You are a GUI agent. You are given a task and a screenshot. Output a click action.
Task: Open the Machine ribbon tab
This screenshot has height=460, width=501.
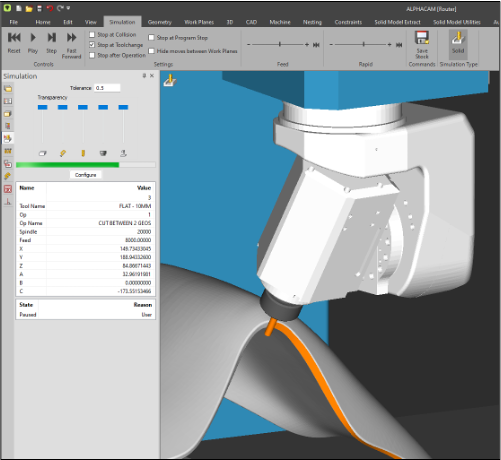pyautogui.click(x=280, y=22)
